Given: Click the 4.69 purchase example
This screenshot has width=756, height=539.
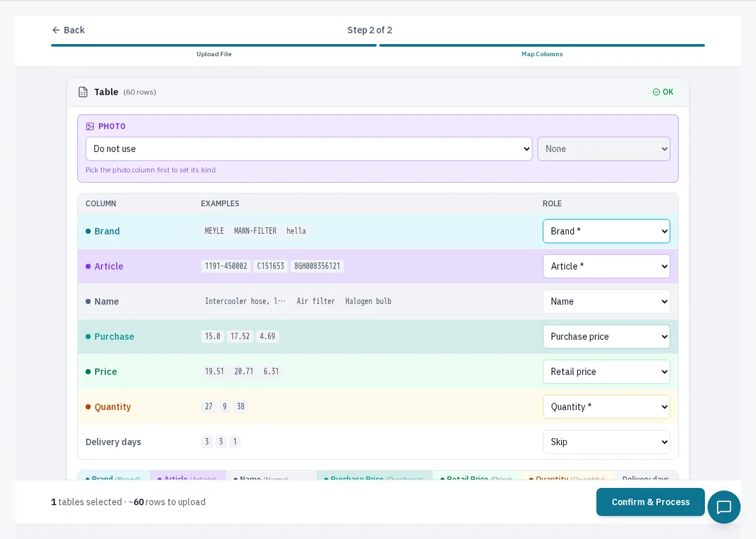Looking at the screenshot, I should [x=267, y=337].
